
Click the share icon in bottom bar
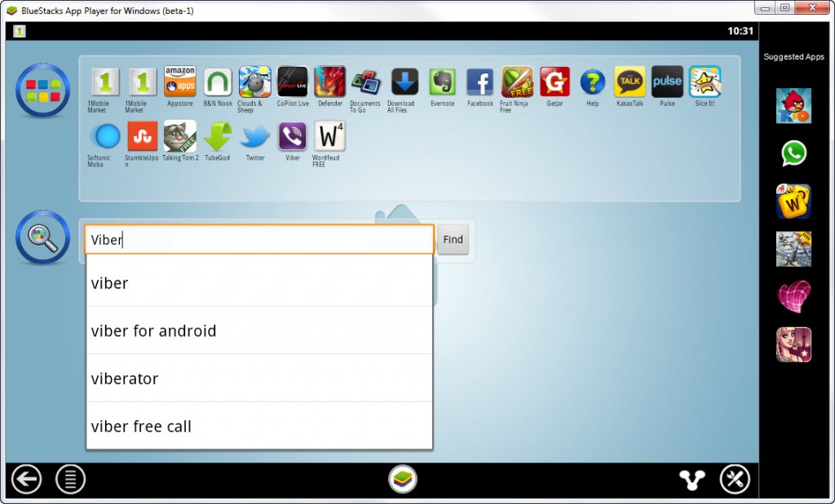692,480
